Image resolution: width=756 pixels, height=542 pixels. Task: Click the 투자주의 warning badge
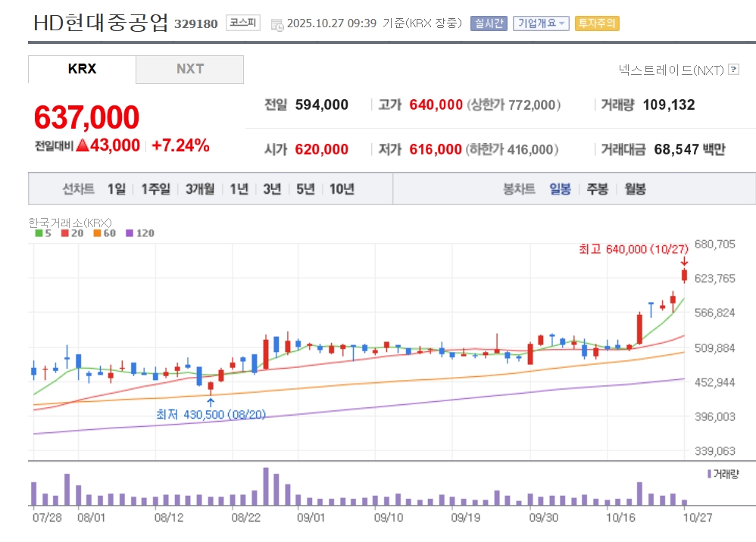tap(597, 23)
